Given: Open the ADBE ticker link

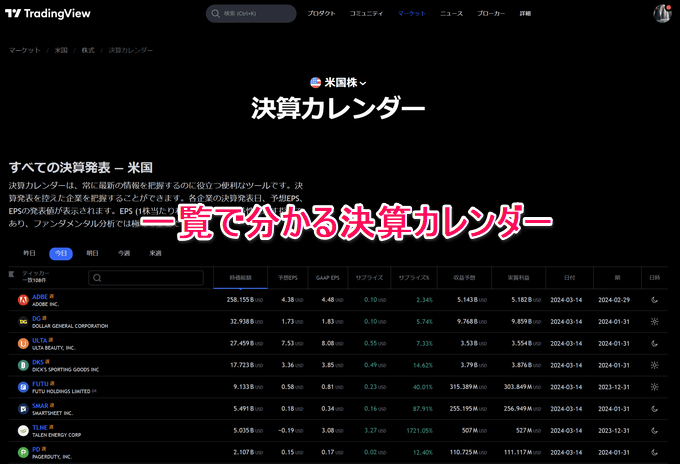Looking at the screenshot, I should click(41, 296).
